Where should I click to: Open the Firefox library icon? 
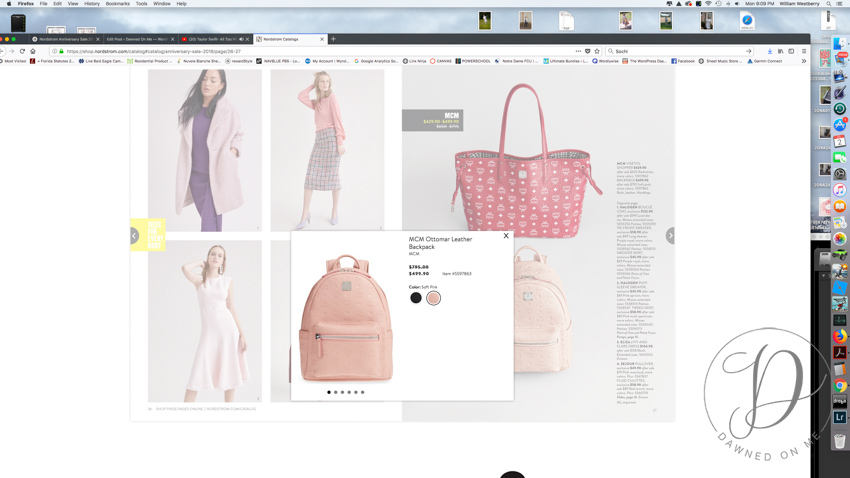point(781,51)
